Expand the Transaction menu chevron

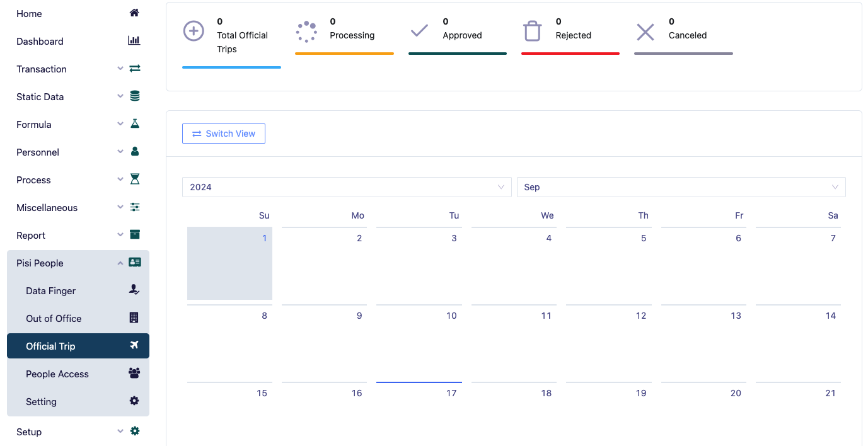tap(120, 69)
